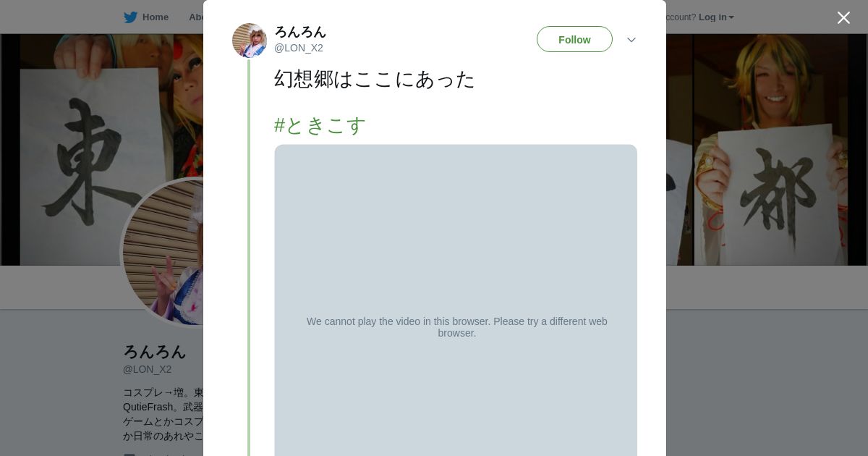
Task: Open the small avatar beside the tweet author
Action: [x=250, y=41]
